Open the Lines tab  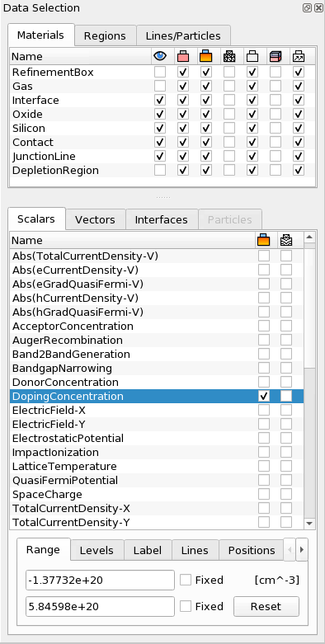click(x=195, y=550)
